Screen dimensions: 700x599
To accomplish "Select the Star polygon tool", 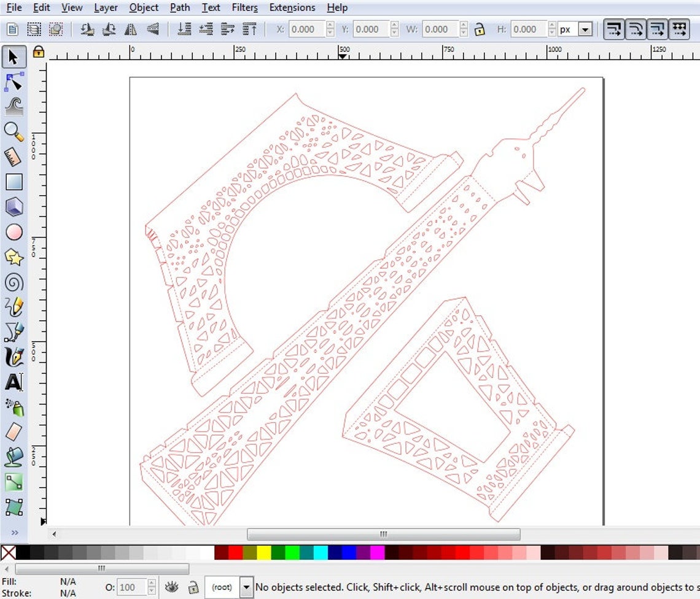I will point(14,257).
